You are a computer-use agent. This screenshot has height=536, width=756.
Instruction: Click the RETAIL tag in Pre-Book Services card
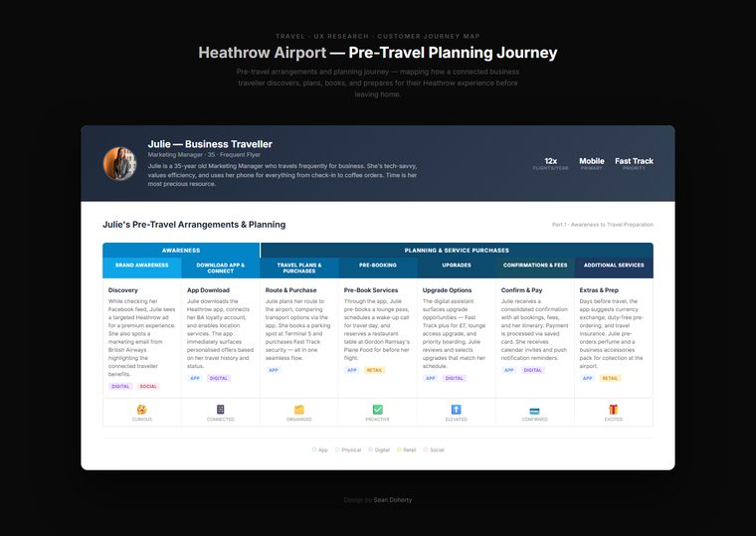(374, 370)
